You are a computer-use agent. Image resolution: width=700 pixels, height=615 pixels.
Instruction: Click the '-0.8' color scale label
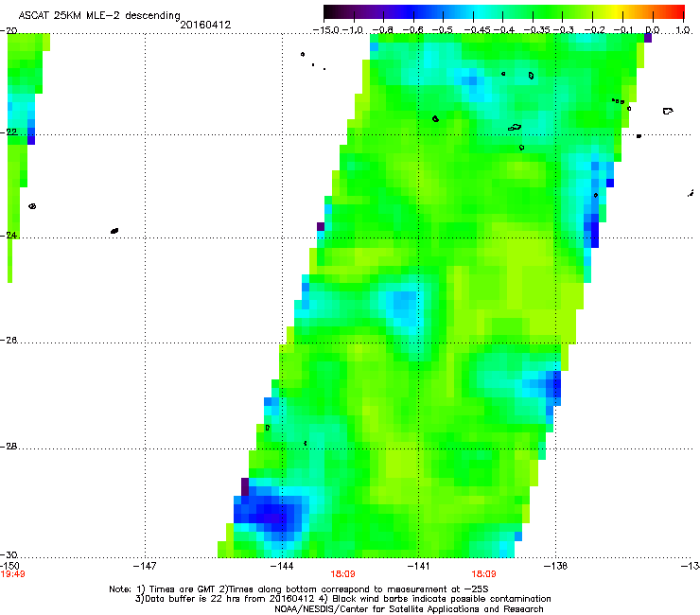pos(383,30)
